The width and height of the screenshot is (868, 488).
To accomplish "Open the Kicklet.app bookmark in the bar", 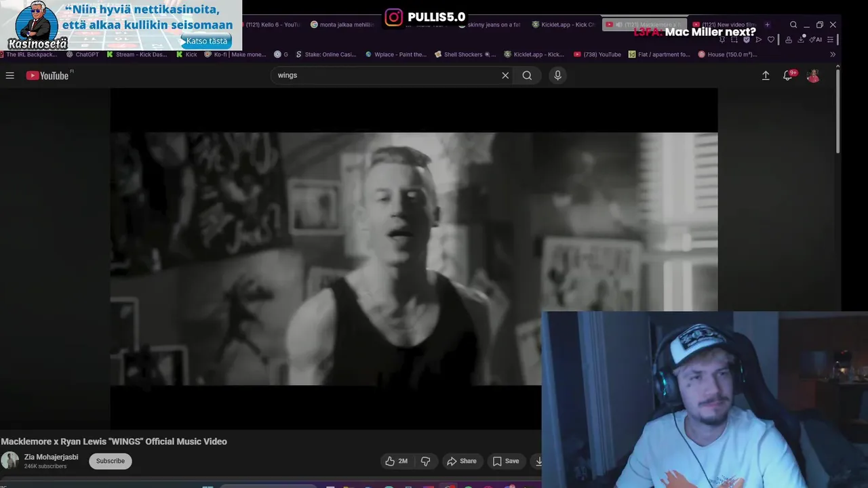I will pyautogui.click(x=534, y=54).
